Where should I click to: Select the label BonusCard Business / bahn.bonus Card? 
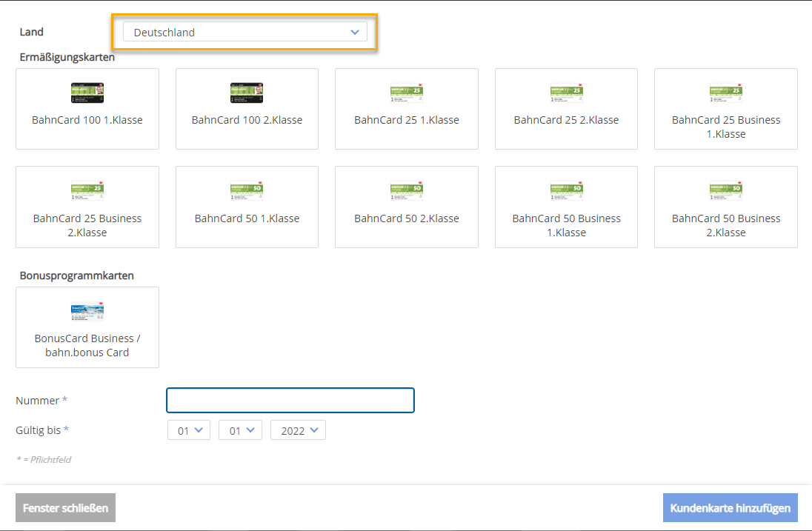click(x=87, y=345)
